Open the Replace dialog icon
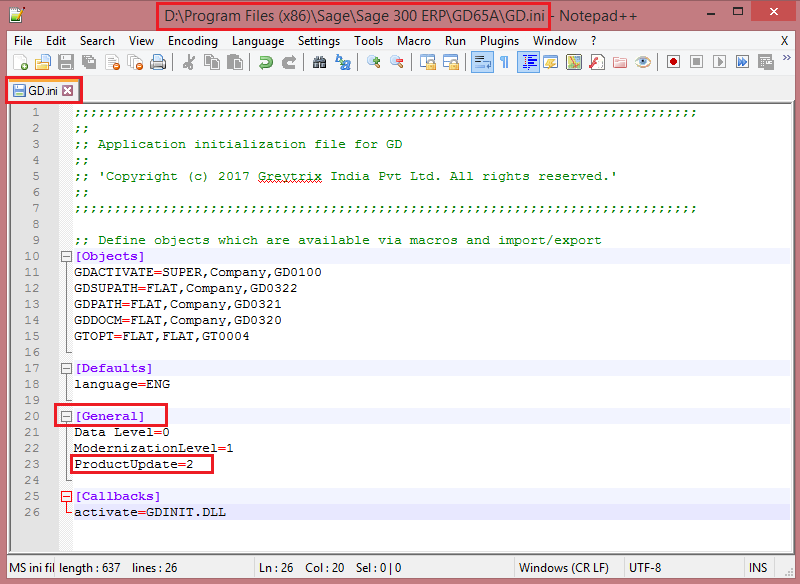The height and width of the screenshot is (584, 800). (343, 62)
